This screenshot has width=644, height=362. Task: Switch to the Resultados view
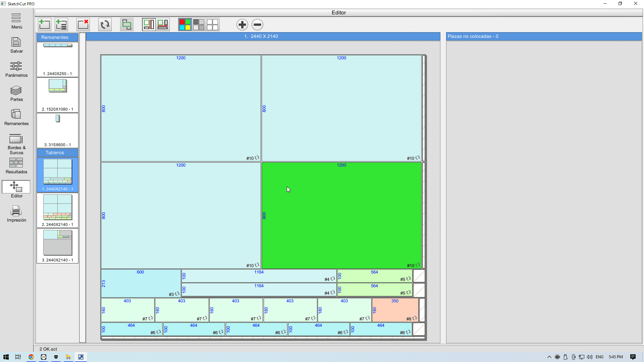point(16,166)
